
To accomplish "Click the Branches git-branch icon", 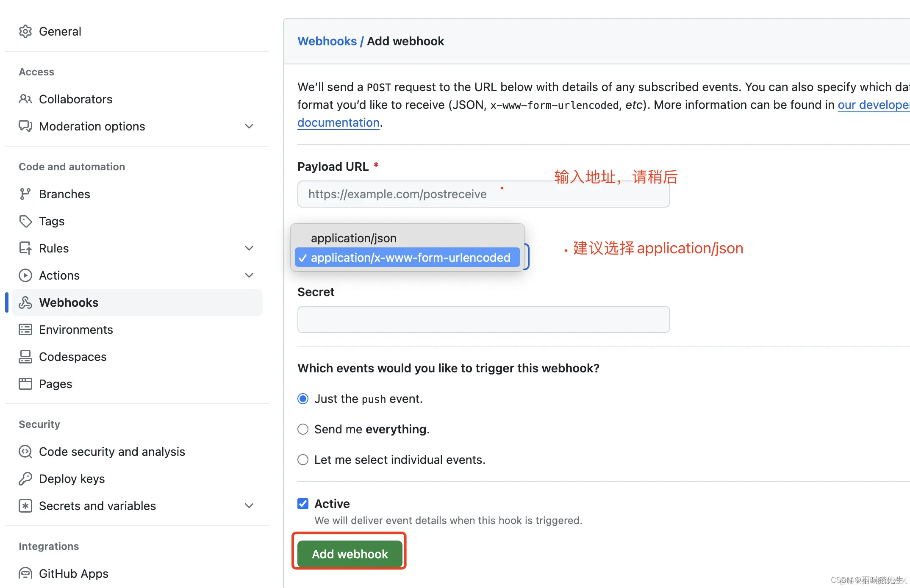I will [25, 194].
